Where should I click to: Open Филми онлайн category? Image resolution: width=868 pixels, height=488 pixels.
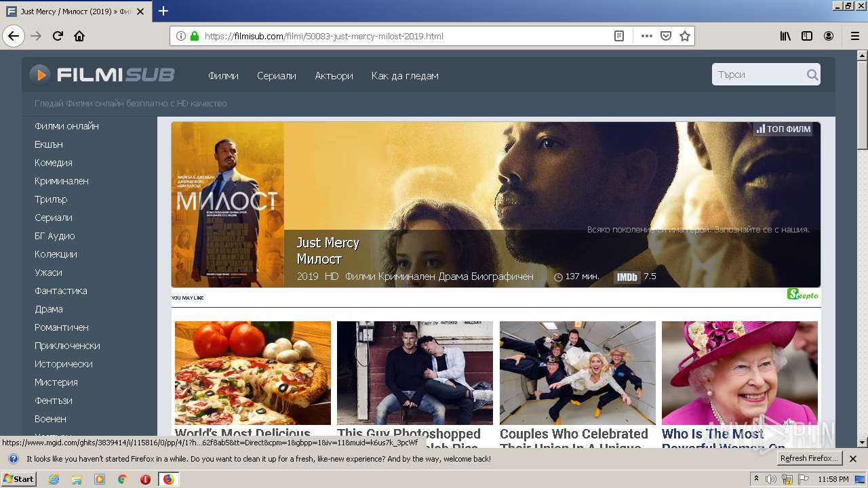66,126
